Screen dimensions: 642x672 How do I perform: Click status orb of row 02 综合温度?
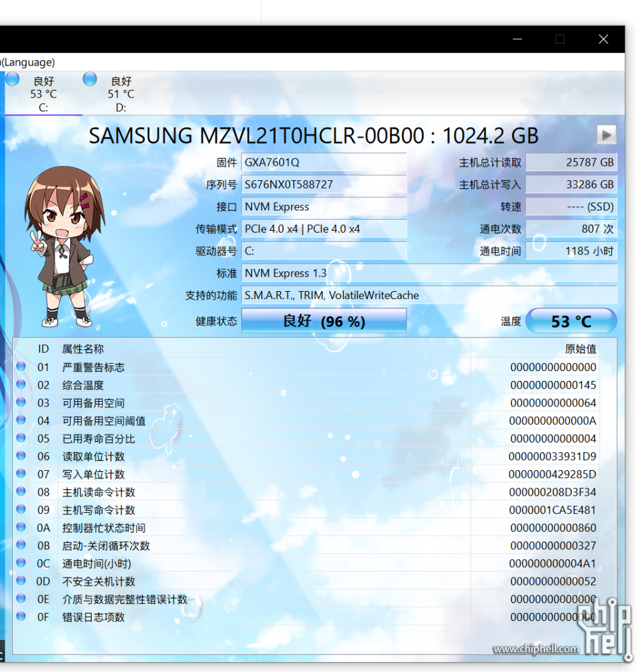(21, 384)
